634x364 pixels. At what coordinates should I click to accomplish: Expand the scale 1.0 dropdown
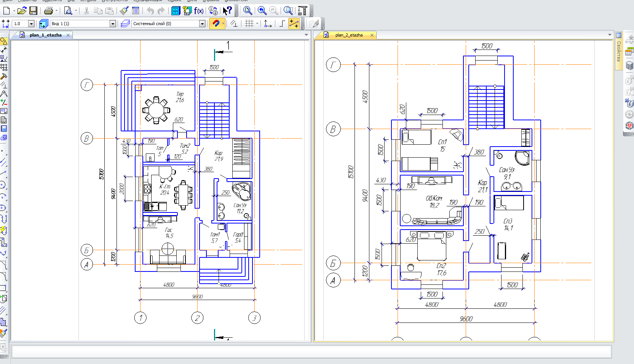pos(31,24)
